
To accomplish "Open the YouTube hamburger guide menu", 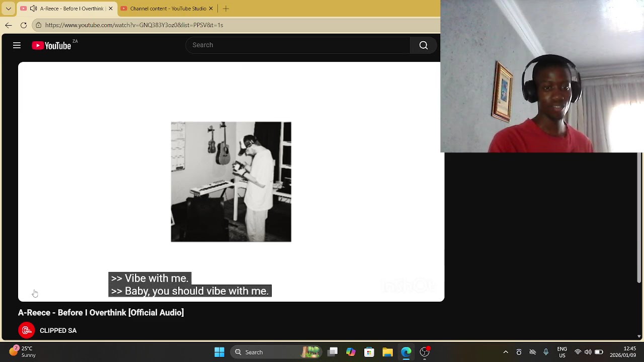I will pos(17,45).
